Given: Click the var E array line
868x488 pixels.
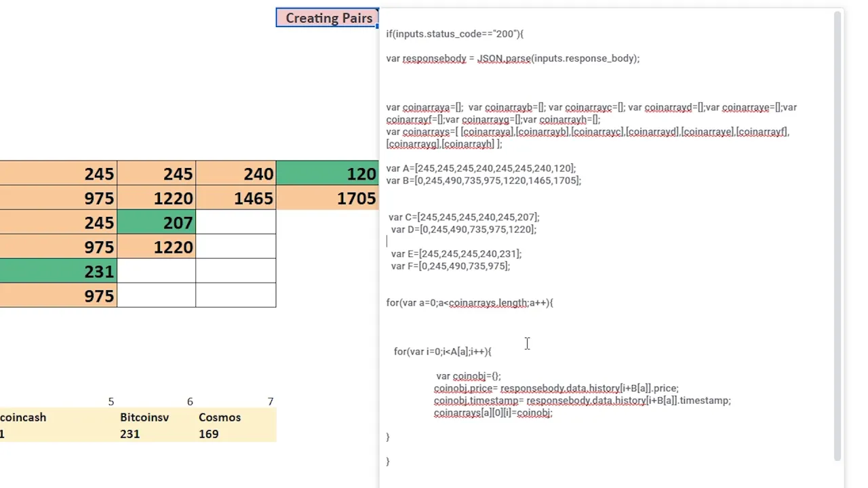Looking at the screenshot, I should [456, 253].
